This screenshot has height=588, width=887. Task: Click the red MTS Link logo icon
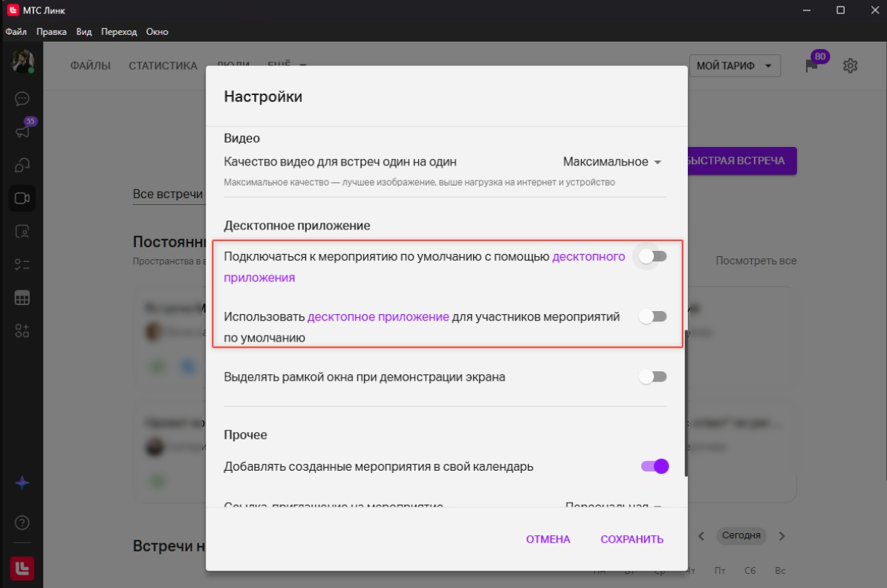click(x=22, y=568)
